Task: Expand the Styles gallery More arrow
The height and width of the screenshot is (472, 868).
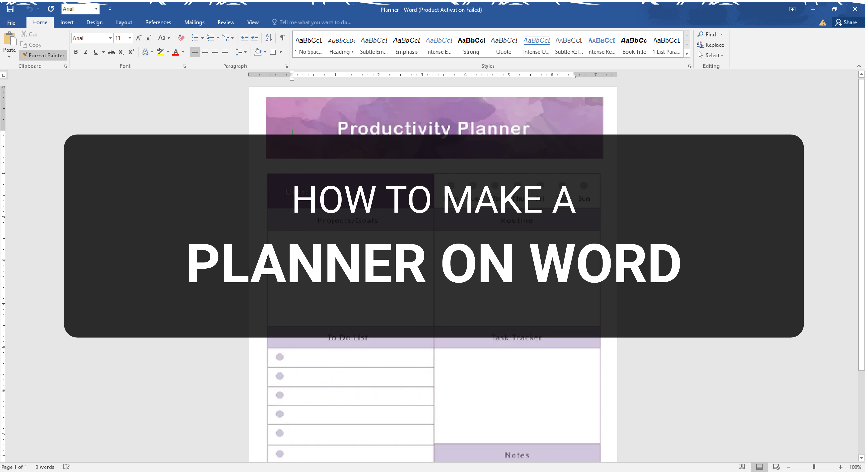Action: pyautogui.click(x=687, y=53)
